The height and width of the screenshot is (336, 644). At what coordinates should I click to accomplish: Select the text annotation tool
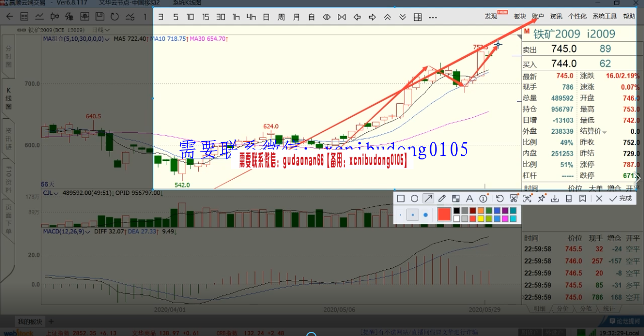coord(469,198)
